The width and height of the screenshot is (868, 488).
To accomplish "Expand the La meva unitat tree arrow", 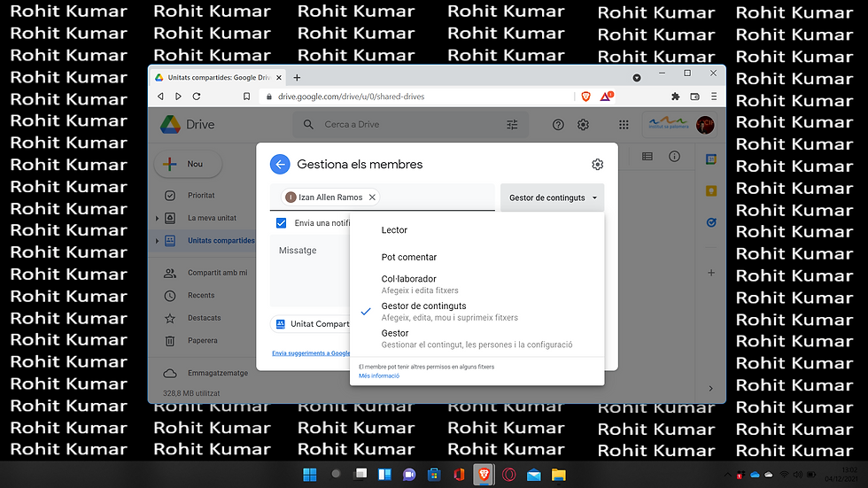I will (x=158, y=218).
